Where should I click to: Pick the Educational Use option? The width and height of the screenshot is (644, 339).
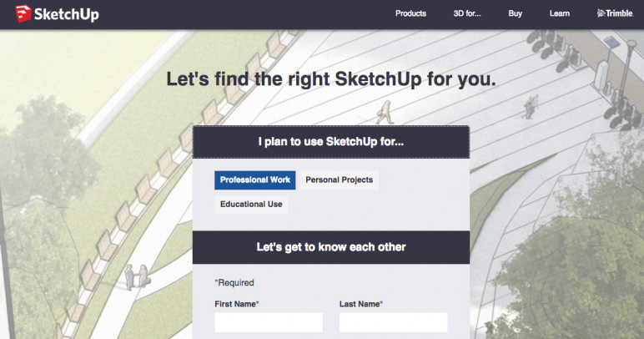251,205
